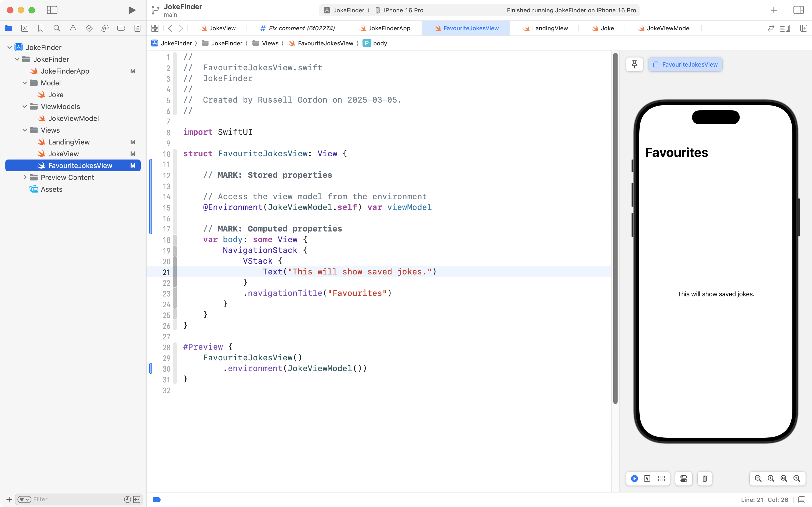Open the Issue navigator warning icon
The height and width of the screenshot is (507, 812).
(73, 28)
